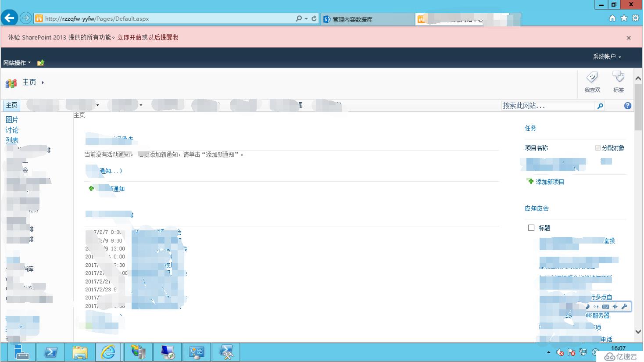The height and width of the screenshot is (362, 644).
Task: Click the 立即开始 link in notification bar
Action: (129, 37)
